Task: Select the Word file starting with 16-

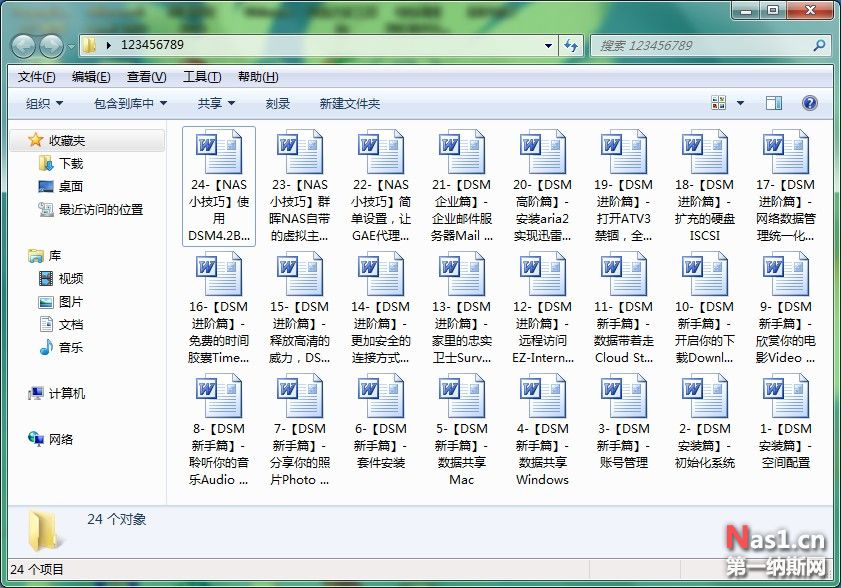Action: 219,308
